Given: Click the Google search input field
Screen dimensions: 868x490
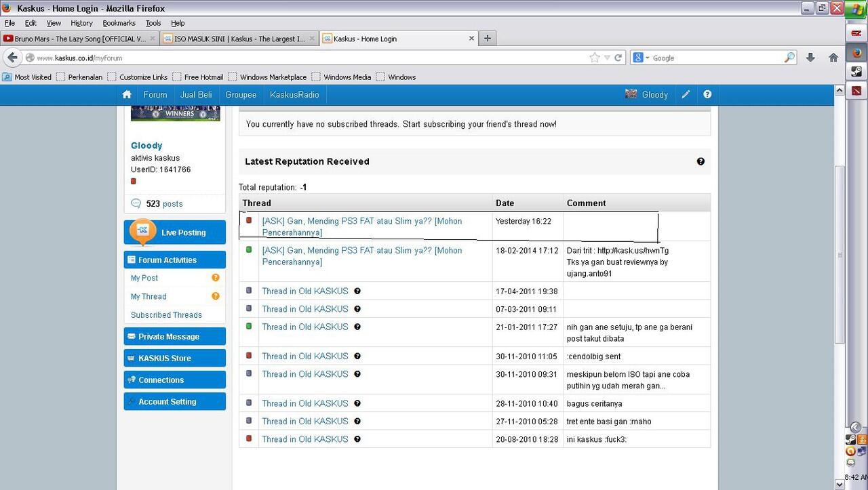Looking at the screenshot, I should click(x=715, y=58).
